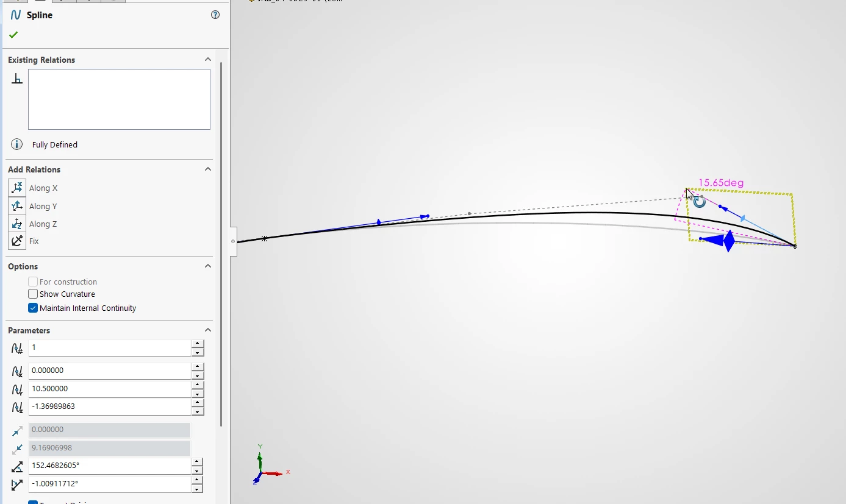Increment spline point number up arrow
This screenshot has height=504, width=846.
tap(197, 344)
